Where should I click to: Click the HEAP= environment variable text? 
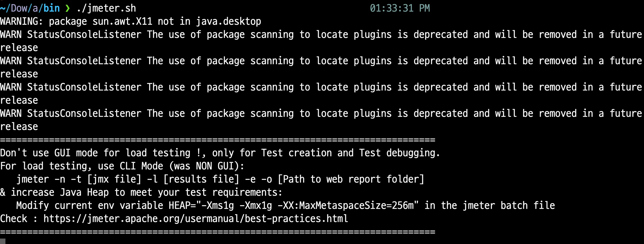pos(182,206)
